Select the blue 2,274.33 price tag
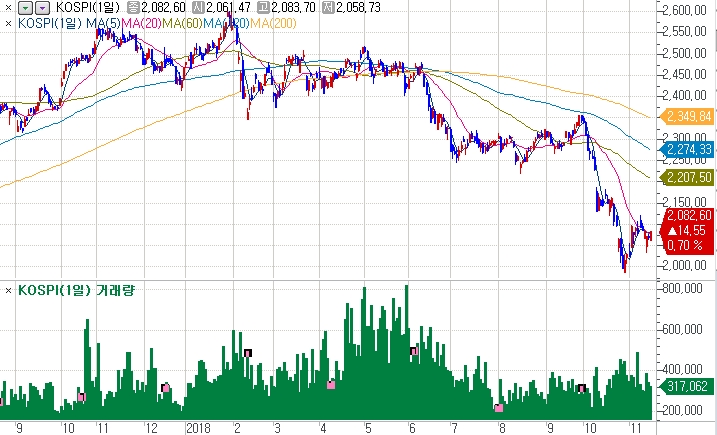This screenshot has width=717, height=435. 688,149
